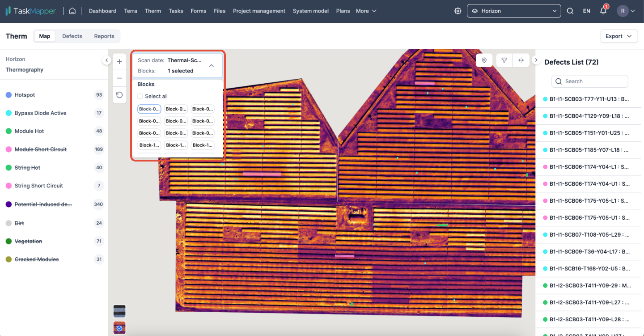
Task: Select defect B1-I1-SCB07-T108-Y05-L29
Action: [x=589, y=234]
